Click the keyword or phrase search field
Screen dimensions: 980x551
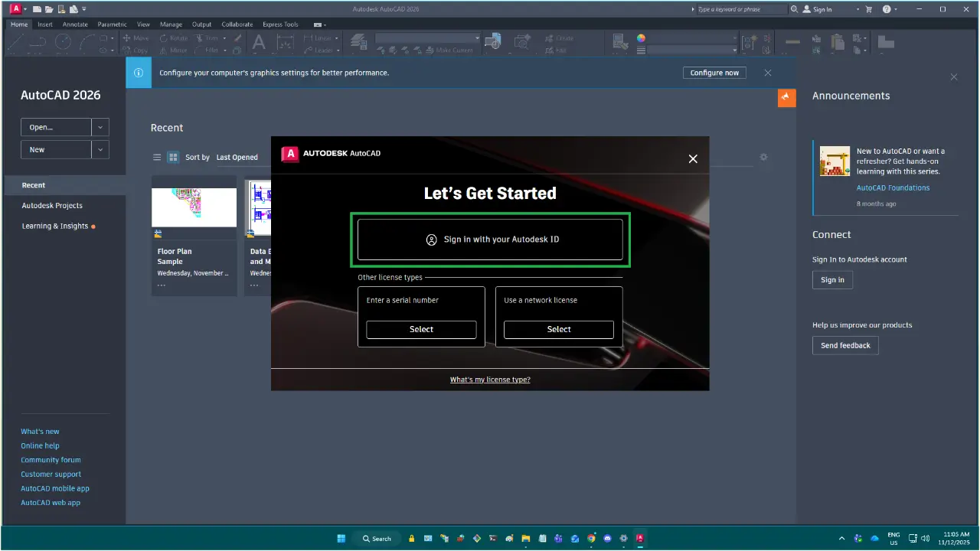click(x=742, y=9)
